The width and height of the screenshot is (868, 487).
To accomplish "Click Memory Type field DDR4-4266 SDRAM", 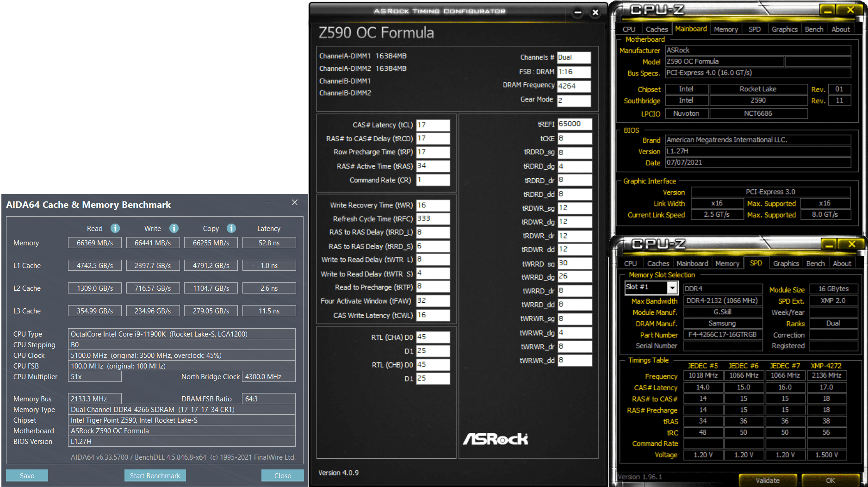I will [182, 409].
